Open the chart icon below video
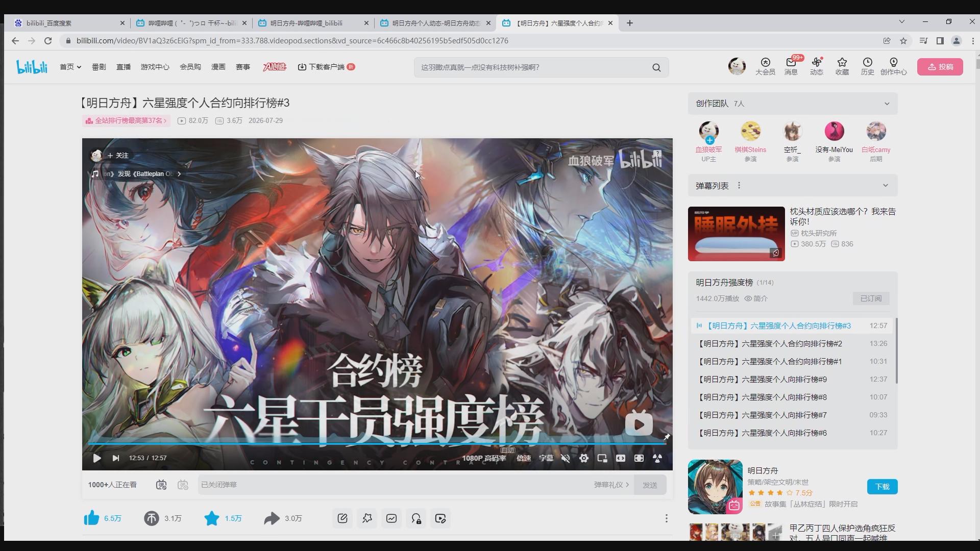 click(x=391, y=518)
